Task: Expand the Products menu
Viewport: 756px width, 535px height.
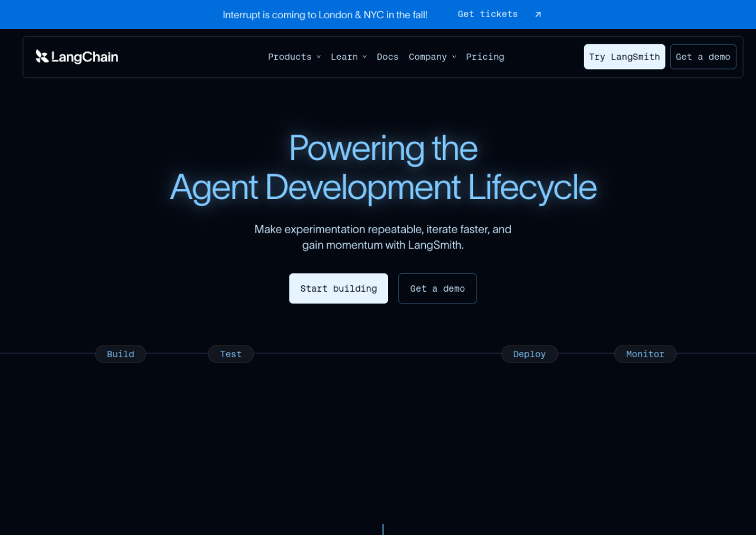Action: click(x=294, y=57)
